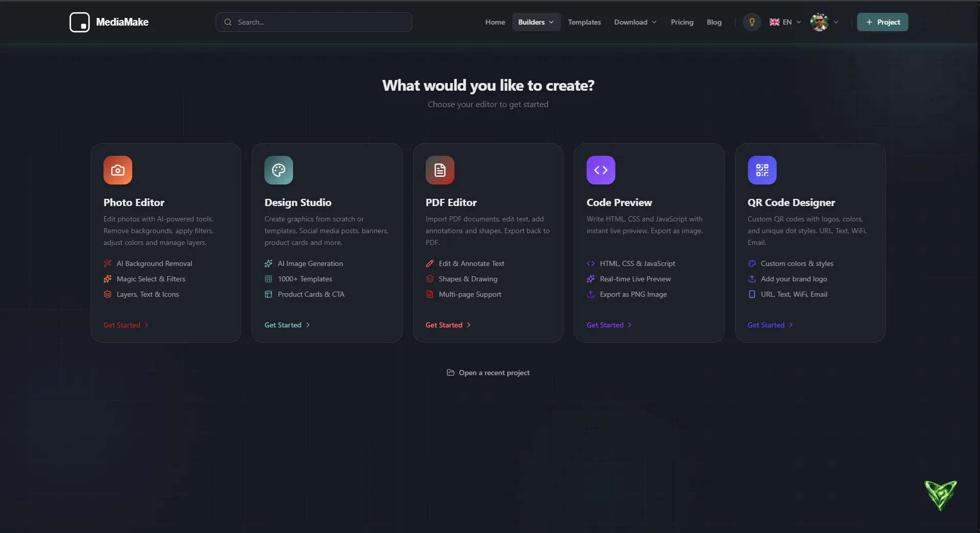Select the Design Studio card title
Viewport: 980px width, 533px height.
(298, 202)
